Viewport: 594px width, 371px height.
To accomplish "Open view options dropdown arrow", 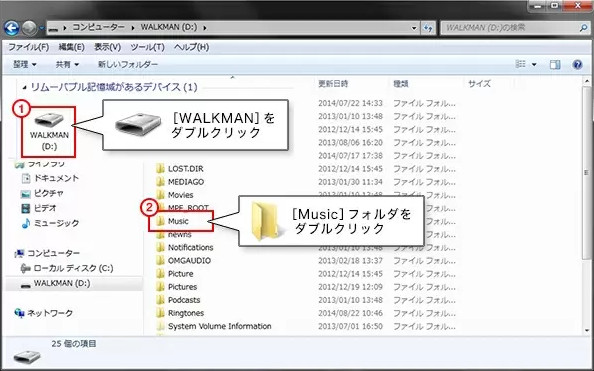I will (x=534, y=65).
